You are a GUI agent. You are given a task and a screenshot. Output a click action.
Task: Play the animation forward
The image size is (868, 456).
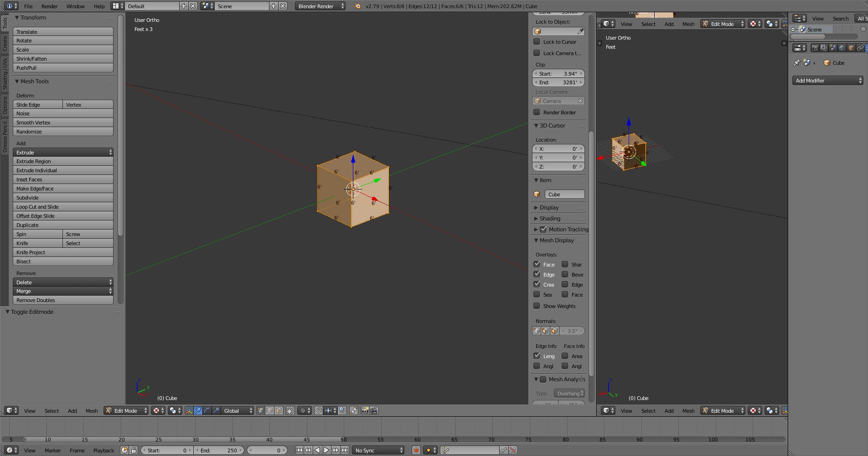pos(326,450)
